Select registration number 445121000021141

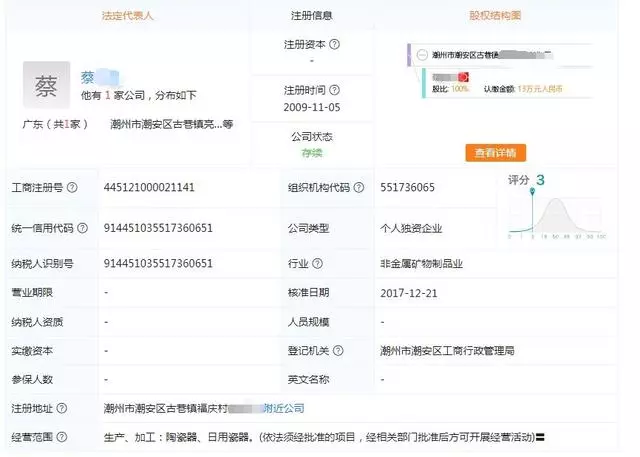[x=149, y=187]
